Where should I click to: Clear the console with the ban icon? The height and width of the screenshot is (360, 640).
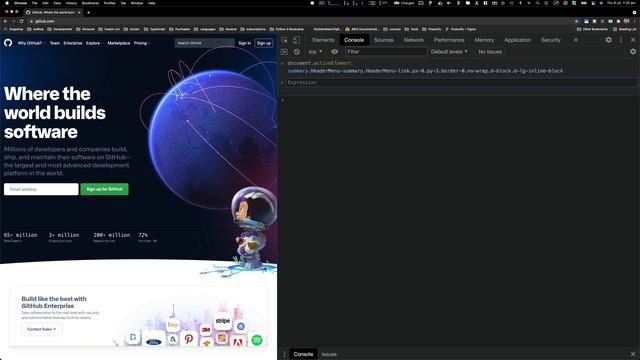coord(297,52)
